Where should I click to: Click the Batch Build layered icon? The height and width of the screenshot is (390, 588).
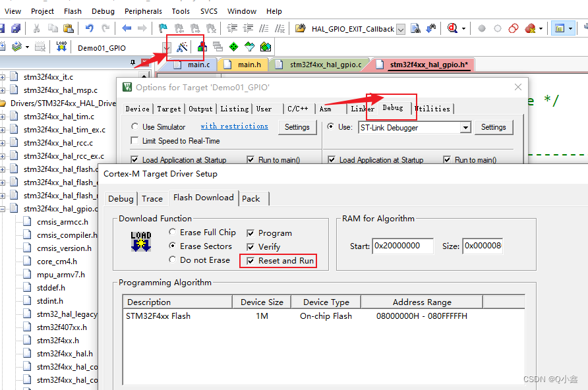click(16, 47)
